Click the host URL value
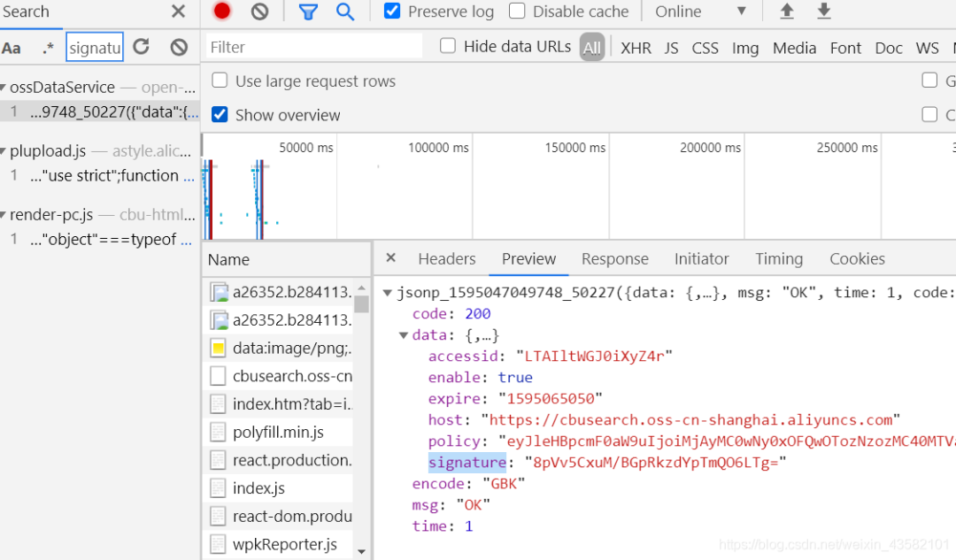 tap(690, 420)
